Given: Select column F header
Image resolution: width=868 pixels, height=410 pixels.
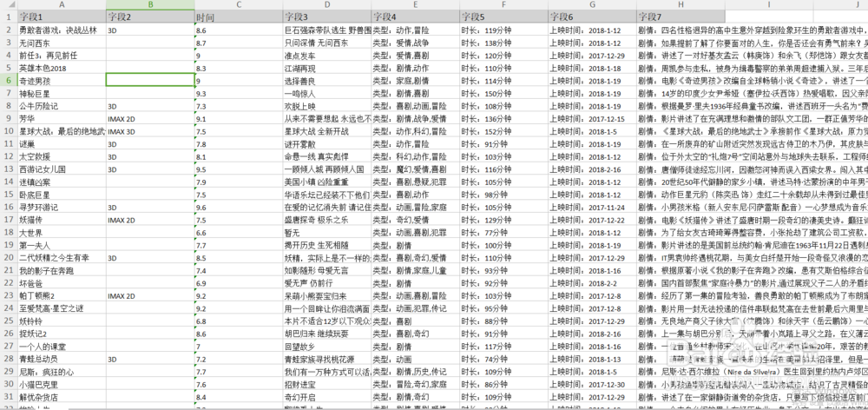Looking at the screenshot, I should [503, 4].
